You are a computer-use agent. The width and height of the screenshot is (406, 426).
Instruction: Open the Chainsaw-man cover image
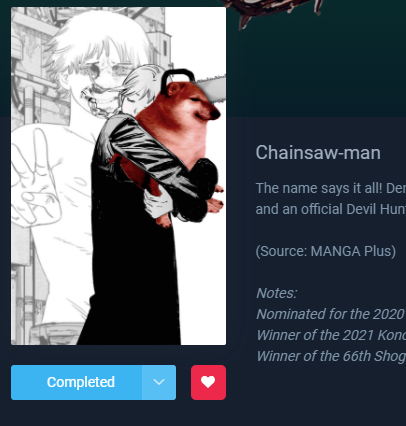pyautogui.click(x=118, y=176)
